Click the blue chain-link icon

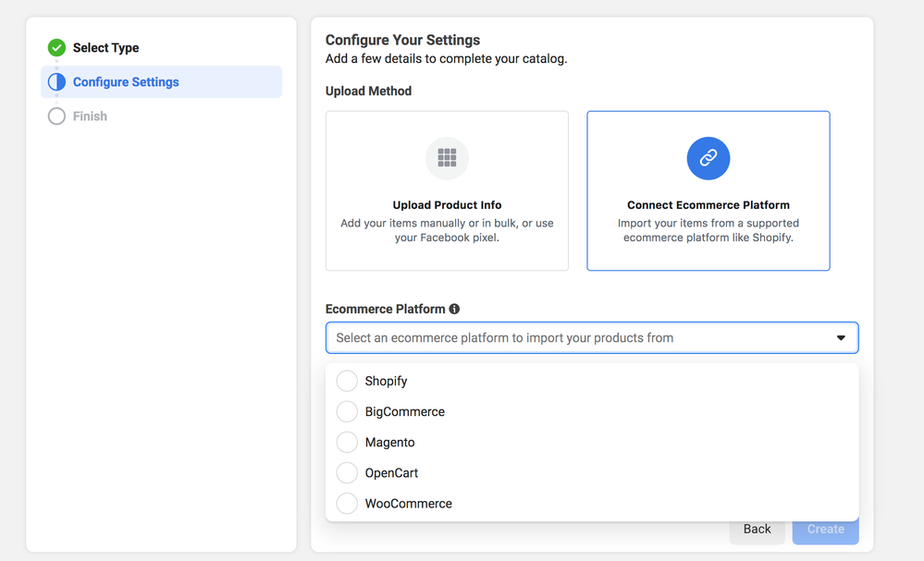(x=708, y=158)
